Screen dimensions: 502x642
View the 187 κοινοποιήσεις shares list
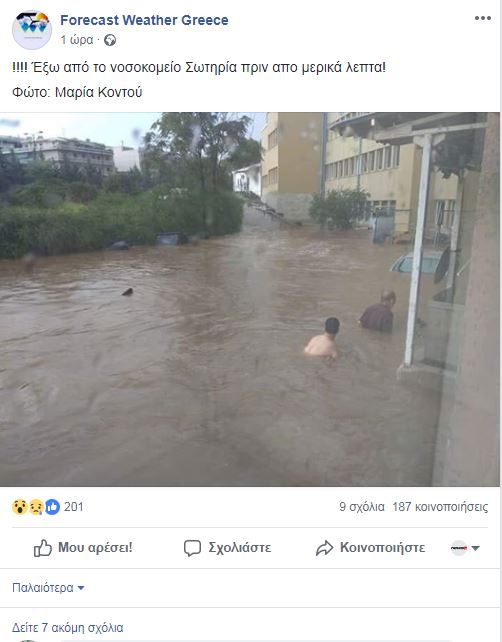pyautogui.click(x=440, y=507)
